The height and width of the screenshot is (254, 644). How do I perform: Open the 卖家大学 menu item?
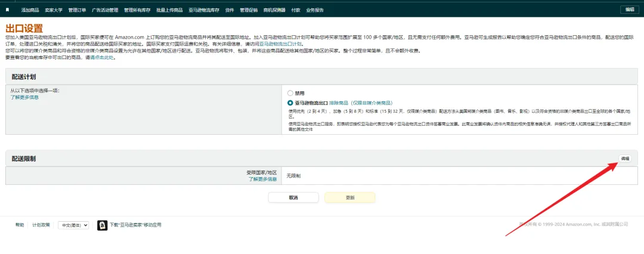(54, 10)
